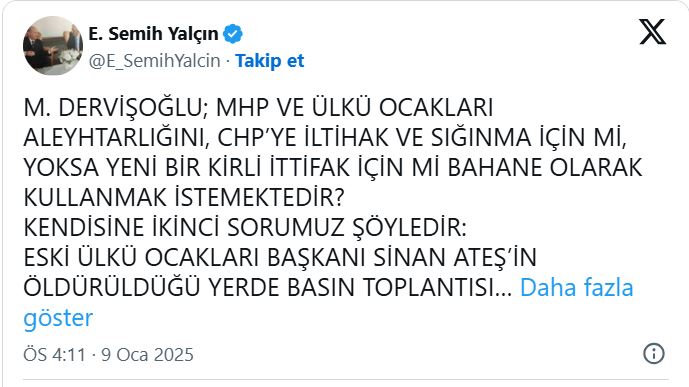The image size is (689, 387).
Task: Open the E. Semih Yalçın display name
Action: pos(153,33)
